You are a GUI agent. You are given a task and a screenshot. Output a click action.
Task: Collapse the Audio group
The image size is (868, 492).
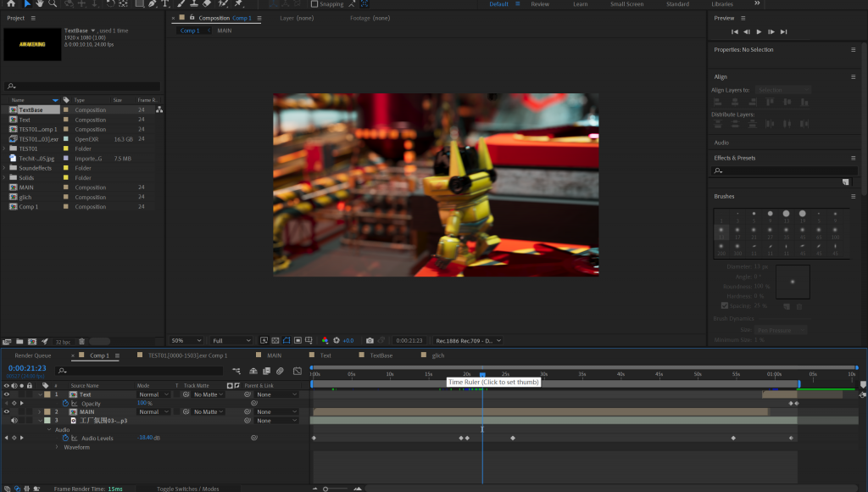[48, 429]
